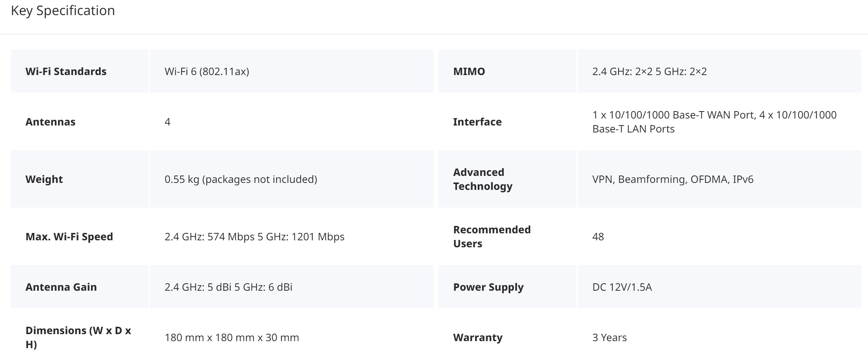This screenshot has height=354, width=868.
Task: Click the Power Supply label
Action: [x=488, y=287]
